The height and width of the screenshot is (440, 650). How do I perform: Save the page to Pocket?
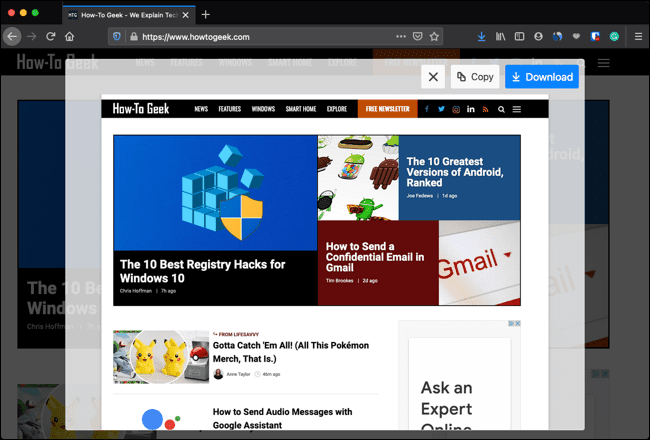click(417, 36)
